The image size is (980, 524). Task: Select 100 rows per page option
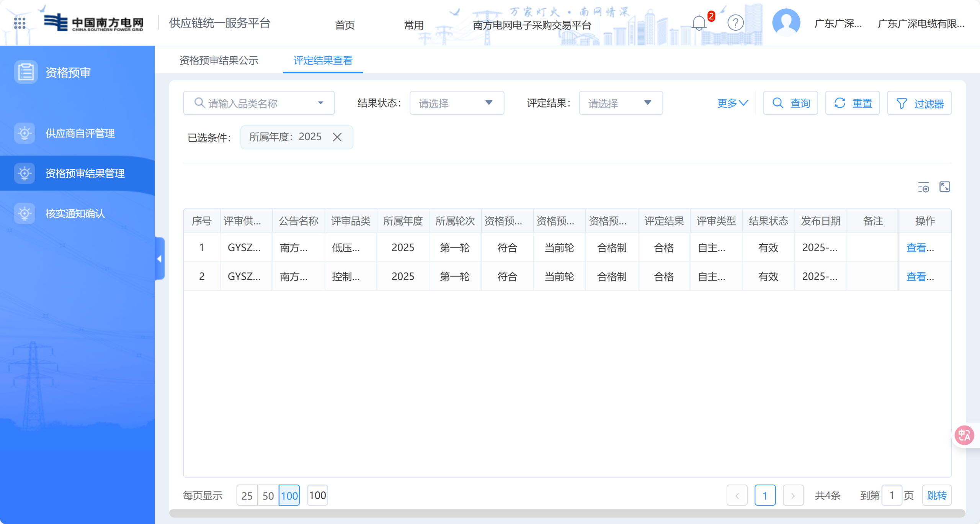pos(289,496)
